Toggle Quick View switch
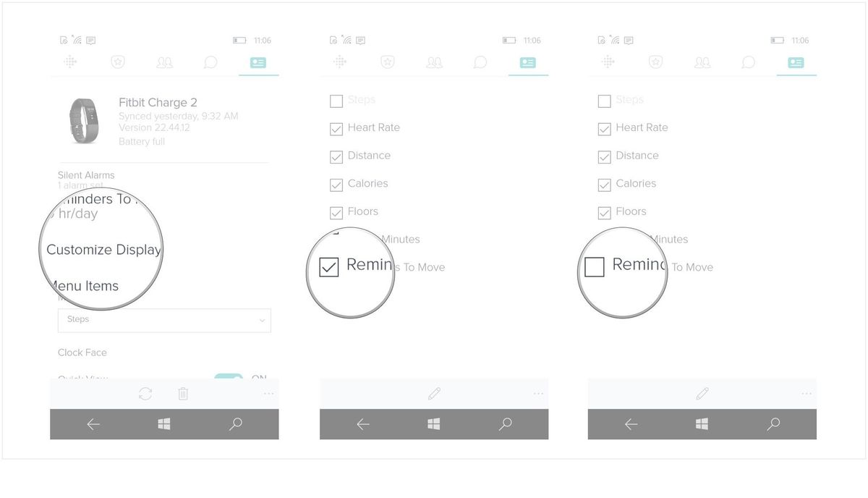 (x=229, y=378)
